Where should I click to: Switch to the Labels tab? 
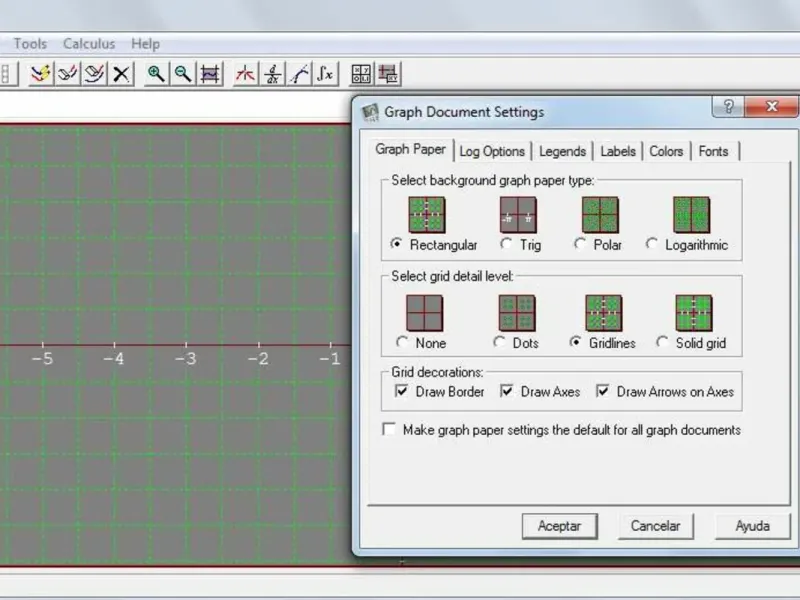[618, 152]
